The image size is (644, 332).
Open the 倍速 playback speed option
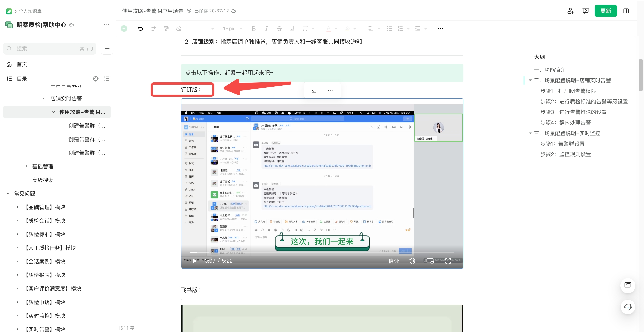pyautogui.click(x=394, y=261)
